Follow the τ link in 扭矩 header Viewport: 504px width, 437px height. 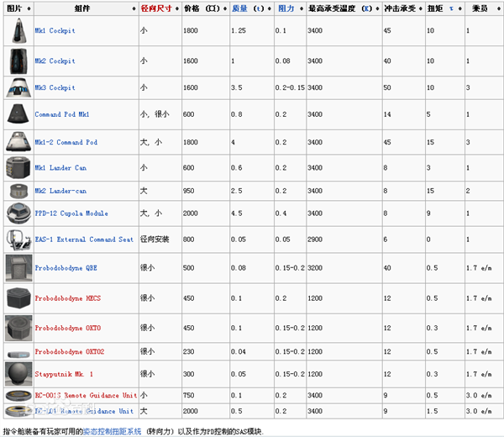pyautogui.click(x=451, y=8)
